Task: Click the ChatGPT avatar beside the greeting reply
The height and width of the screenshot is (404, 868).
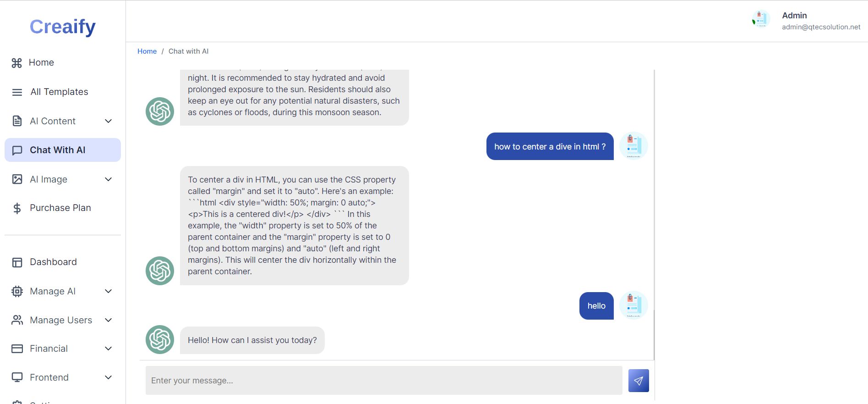Action: 160,340
